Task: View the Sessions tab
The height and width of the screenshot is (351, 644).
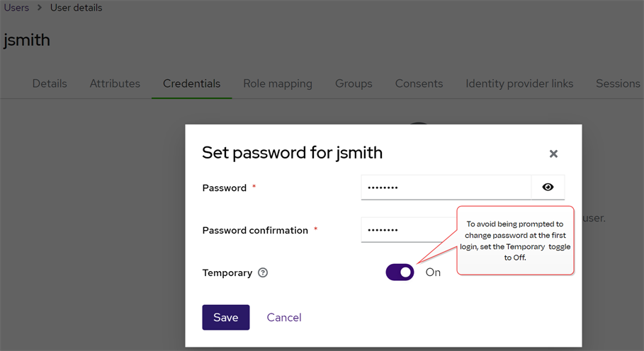Action: [618, 84]
